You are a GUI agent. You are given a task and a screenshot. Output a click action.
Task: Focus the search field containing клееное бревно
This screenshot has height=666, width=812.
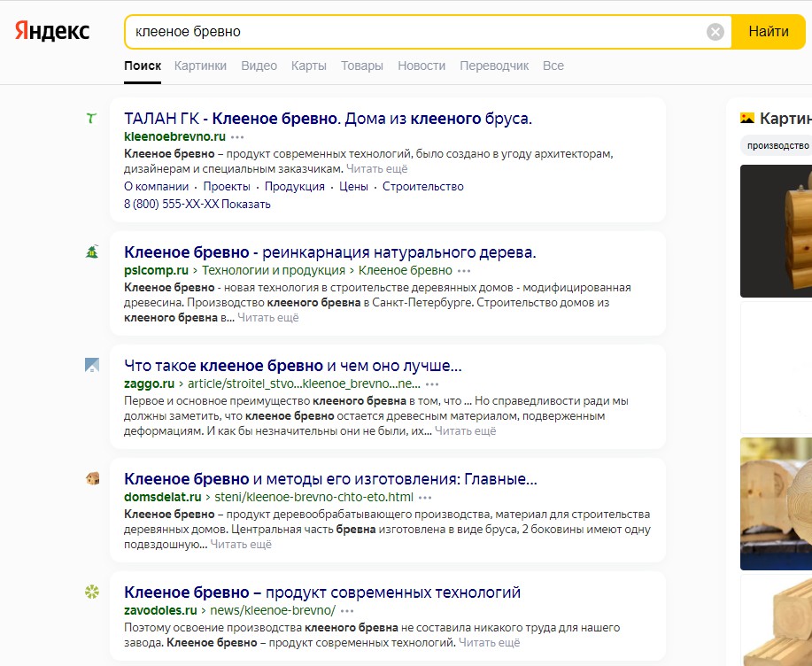point(414,32)
